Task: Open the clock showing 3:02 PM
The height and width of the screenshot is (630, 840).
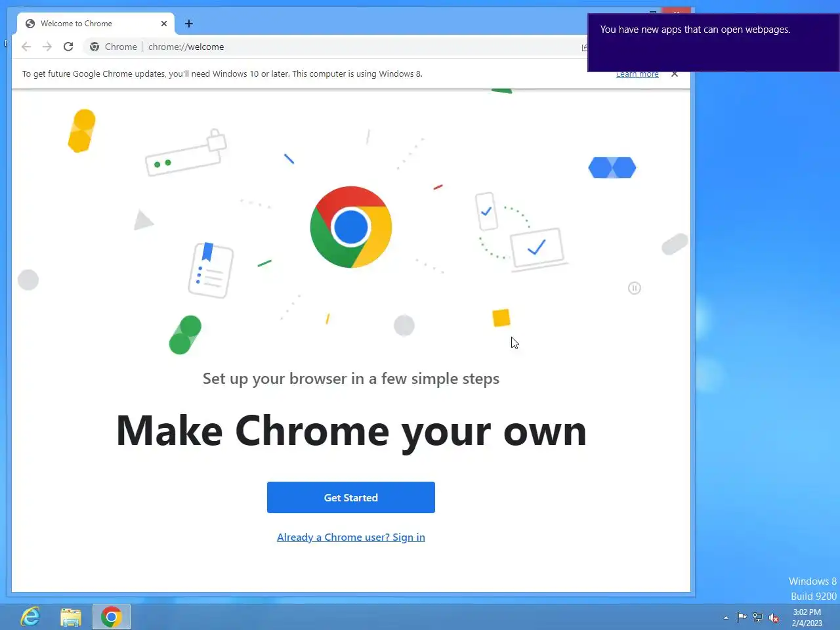Action: [x=807, y=618]
